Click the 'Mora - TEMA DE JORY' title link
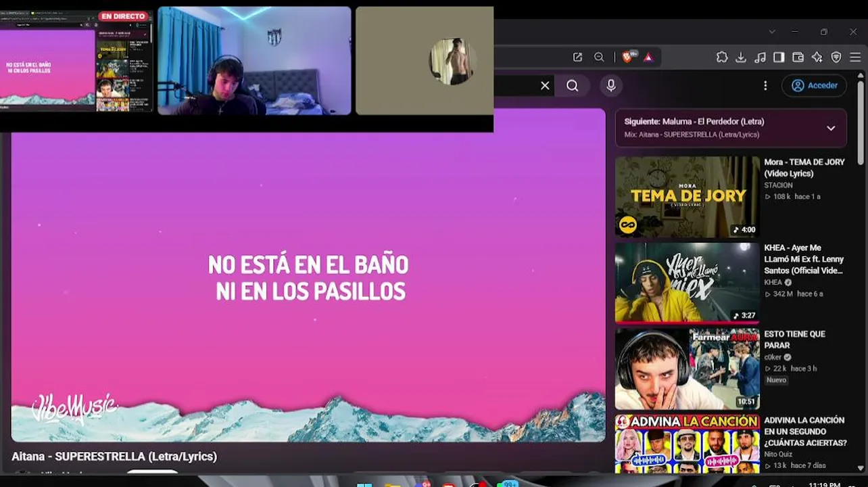Viewport: 868px width, 487px height. tap(804, 168)
